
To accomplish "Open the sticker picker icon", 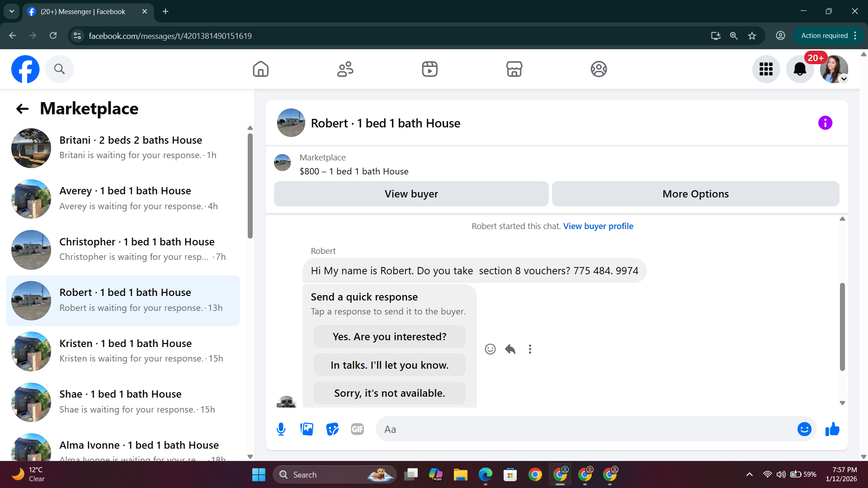I will (x=332, y=429).
